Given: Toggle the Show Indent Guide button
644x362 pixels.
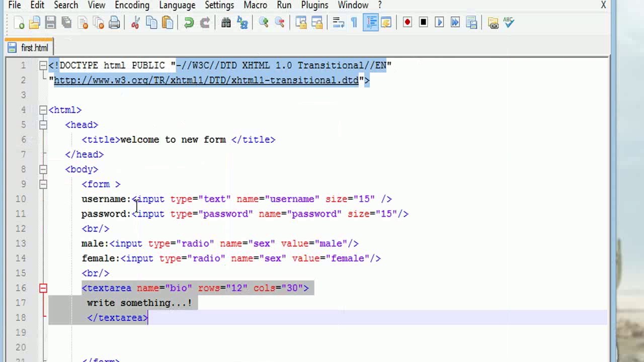Looking at the screenshot, I should [x=371, y=23].
